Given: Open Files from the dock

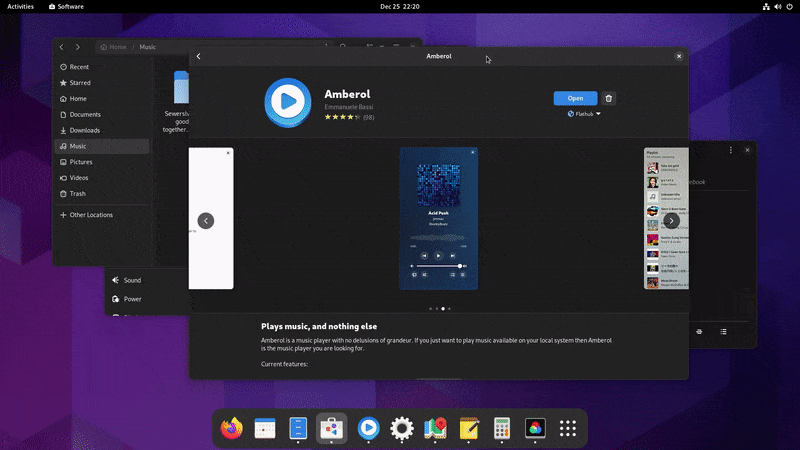Looking at the screenshot, I should click(x=298, y=428).
